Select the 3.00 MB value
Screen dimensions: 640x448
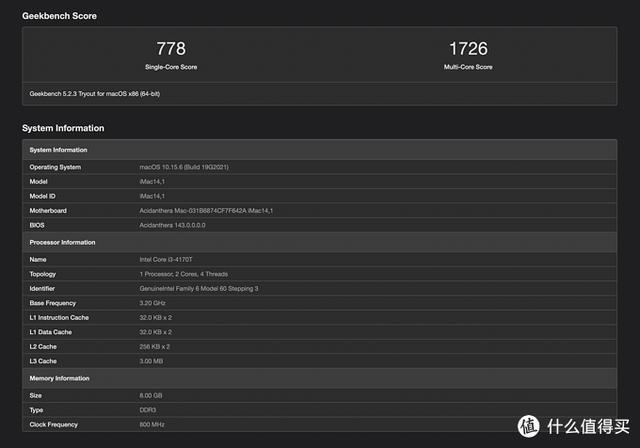(x=151, y=361)
